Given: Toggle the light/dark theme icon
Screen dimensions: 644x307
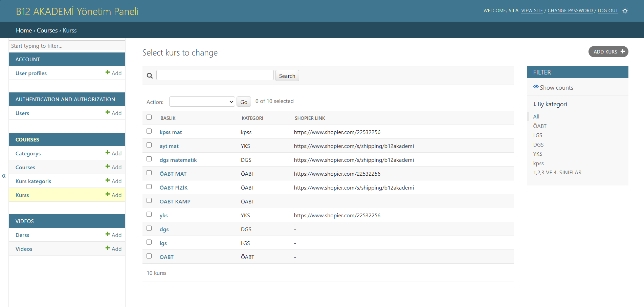Looking at the screenshot, I should point(625,11).
